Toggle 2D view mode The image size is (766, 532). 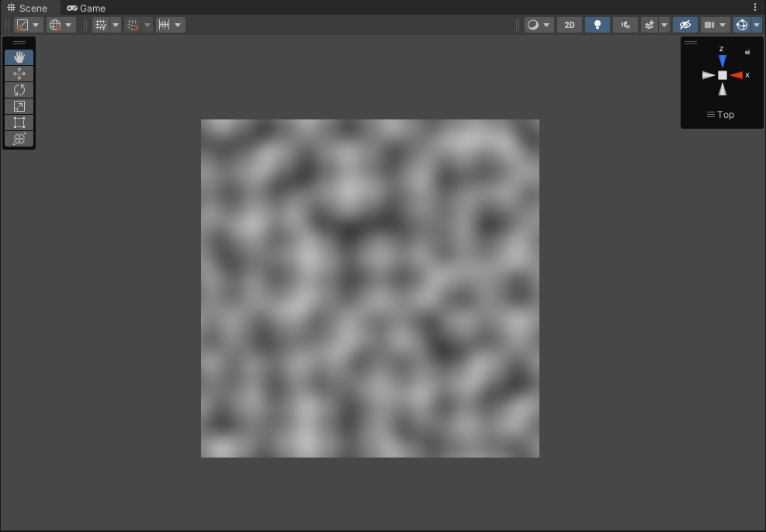point(570,25)
